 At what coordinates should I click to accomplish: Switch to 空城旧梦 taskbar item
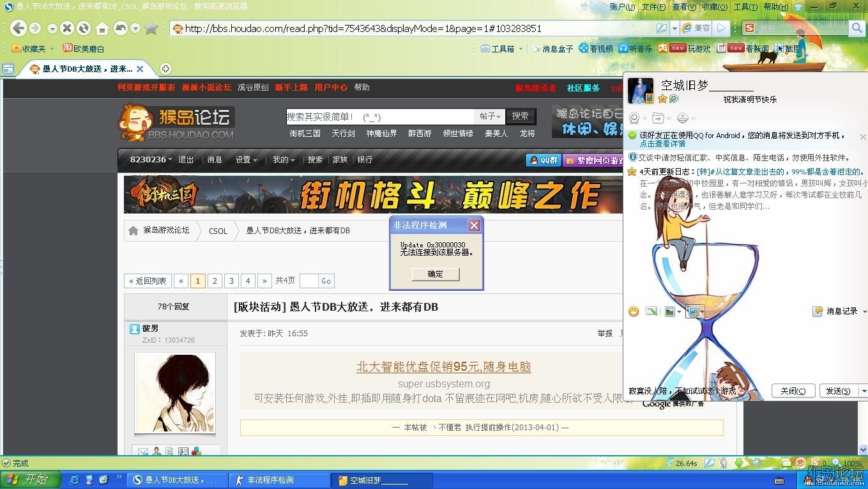tap(382, 480)
